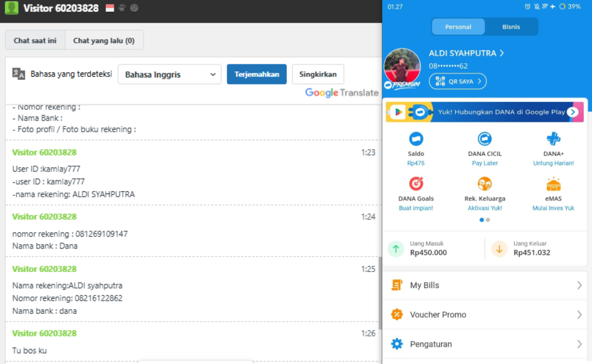592x364 pixels.
Task: Tap the alarm icon in phone status bar
Action: tap(528, 6)
